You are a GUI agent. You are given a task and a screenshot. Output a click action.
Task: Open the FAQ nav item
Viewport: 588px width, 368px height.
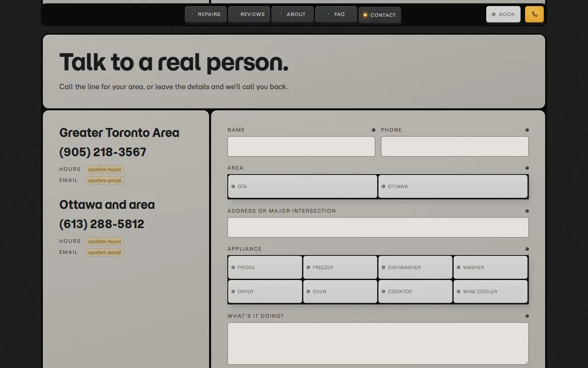[336, 14]
